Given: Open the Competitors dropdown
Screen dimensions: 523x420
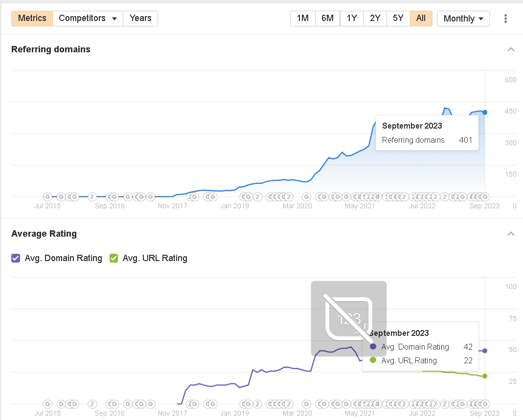Looking at the screenshot, I should pyautogui.click(x=88, y=18).
